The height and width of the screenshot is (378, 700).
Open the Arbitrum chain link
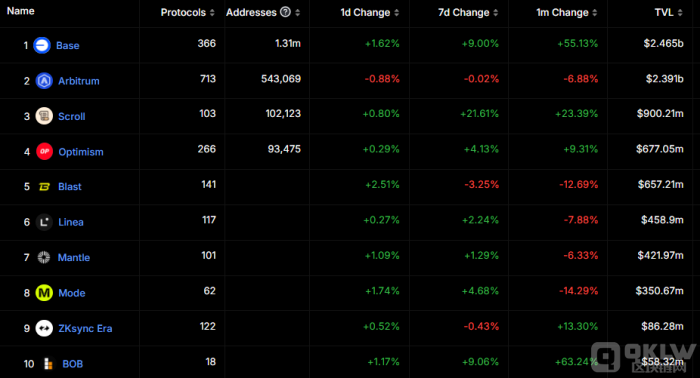(79, 81)
